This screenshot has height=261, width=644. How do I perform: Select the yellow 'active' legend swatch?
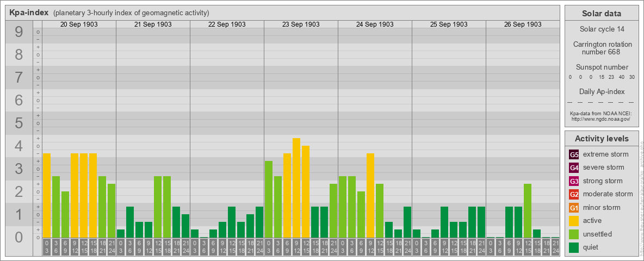click(x=574, y=221)
